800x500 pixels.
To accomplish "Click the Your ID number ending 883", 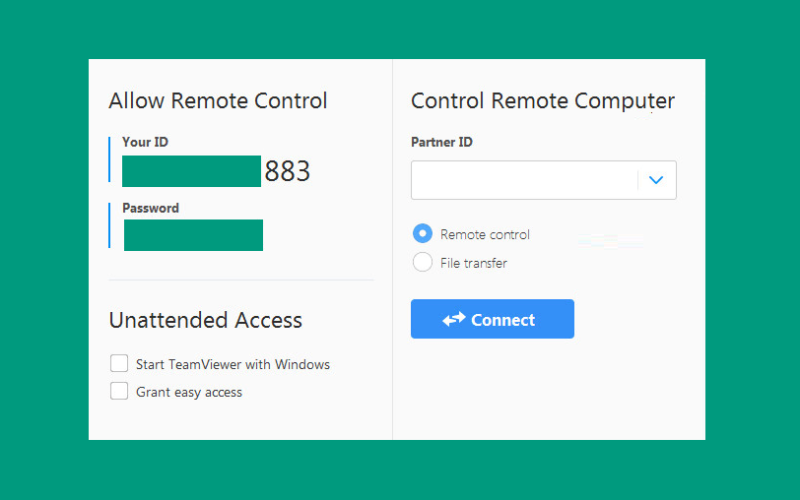I will pyautogui.click(x=216, y=171).
